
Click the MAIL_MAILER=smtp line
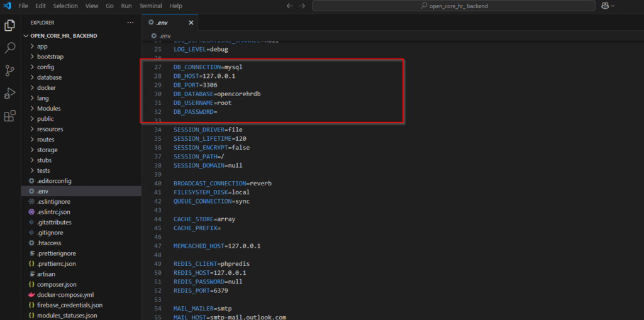203,308
